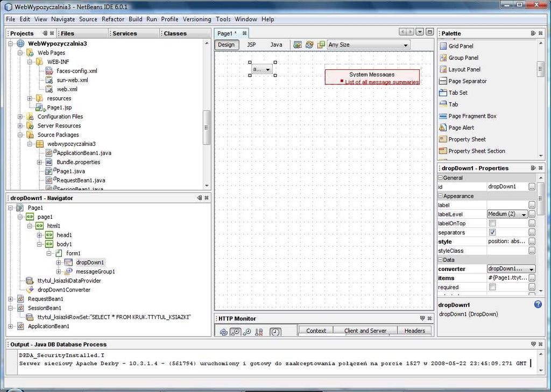
Task: Select Page1.jsp in the Projects tree
Action: [59, 108]
